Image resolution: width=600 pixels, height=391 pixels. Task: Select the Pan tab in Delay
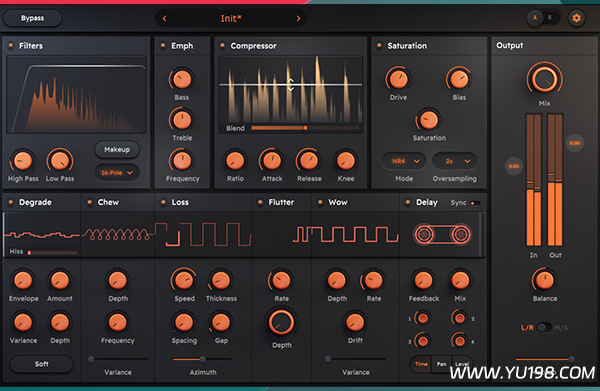click(441, 364)
